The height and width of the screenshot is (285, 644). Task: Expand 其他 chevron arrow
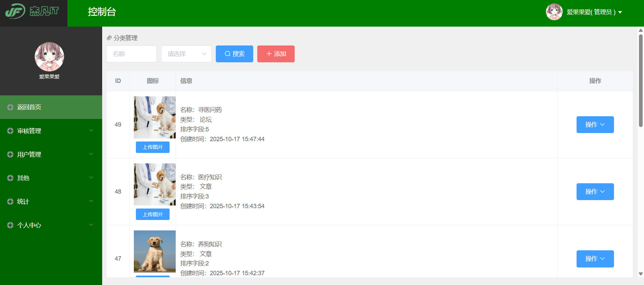[x=91, y=178]
